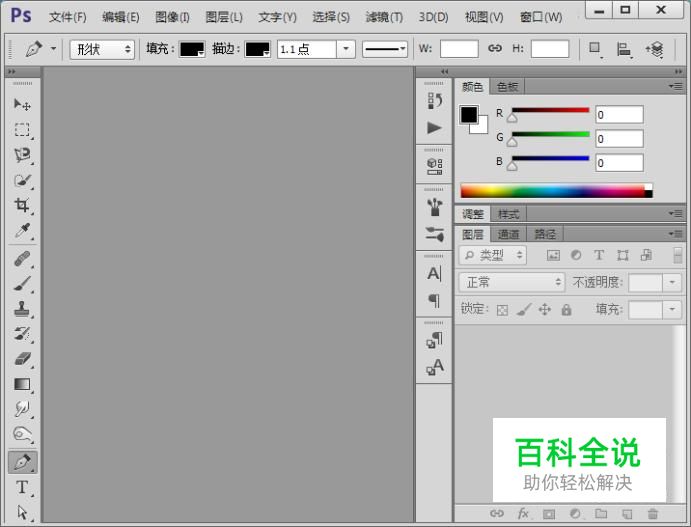Open the 文件(F) menu
Screen dimensions: 691x527
[67, 17]
